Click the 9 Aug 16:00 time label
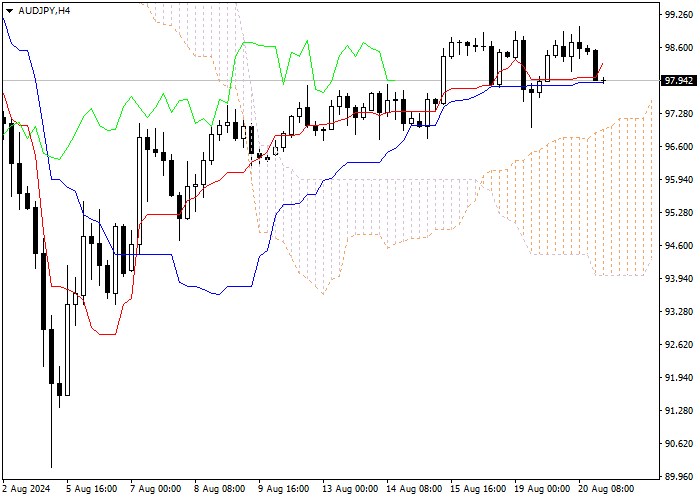Image resolution: width=700 pixels, height=500 pixels. pos(283,489)
